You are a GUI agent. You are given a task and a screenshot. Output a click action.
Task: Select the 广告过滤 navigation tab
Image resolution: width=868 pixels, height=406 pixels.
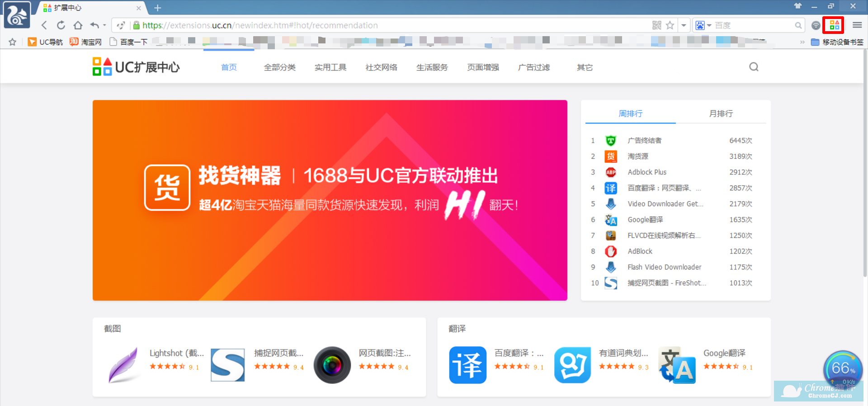[x=534, y=67]
